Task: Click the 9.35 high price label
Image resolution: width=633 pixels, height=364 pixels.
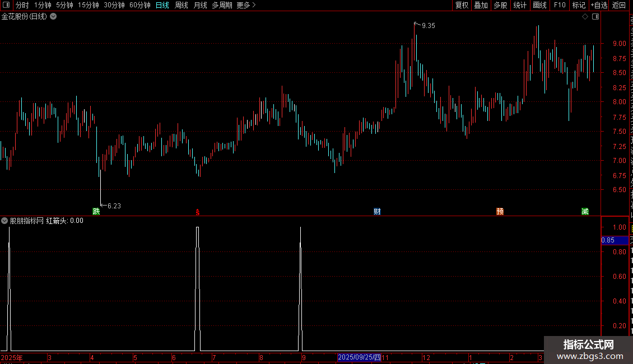Action: (x=429, y=25)
